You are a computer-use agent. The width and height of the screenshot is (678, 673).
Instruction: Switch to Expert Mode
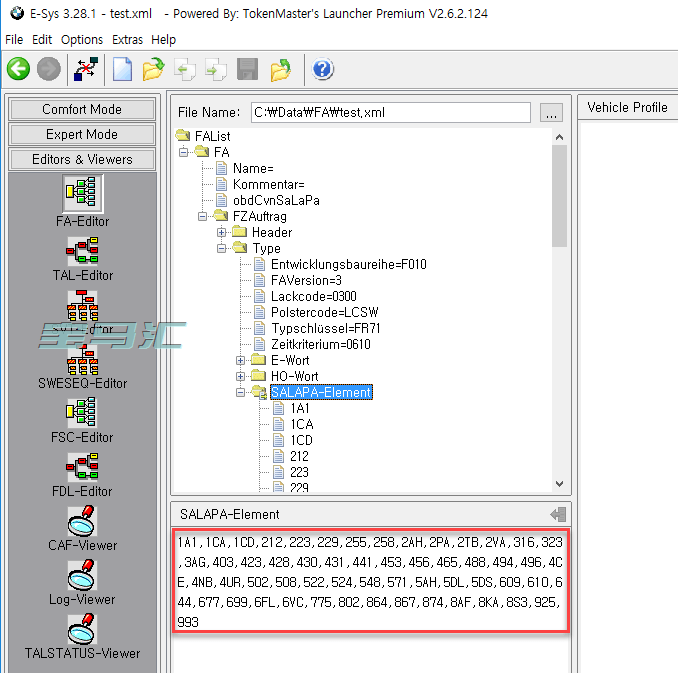coord(82,134)
